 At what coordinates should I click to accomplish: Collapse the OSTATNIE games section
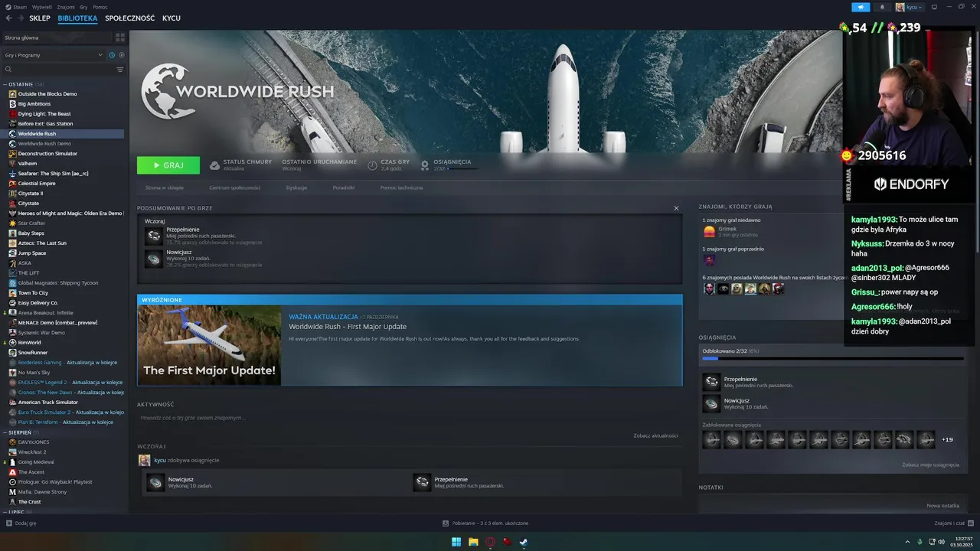(x=5, y=84)
